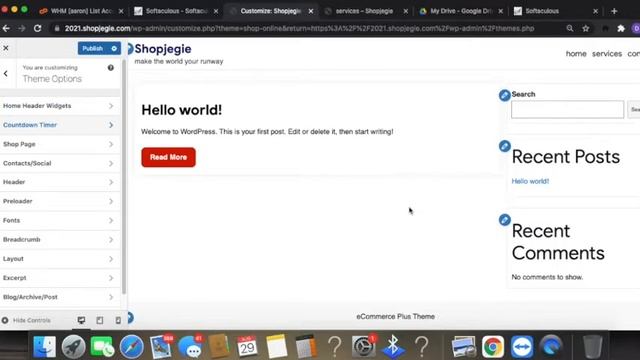Expand Header options section

(x=60, y=182)
